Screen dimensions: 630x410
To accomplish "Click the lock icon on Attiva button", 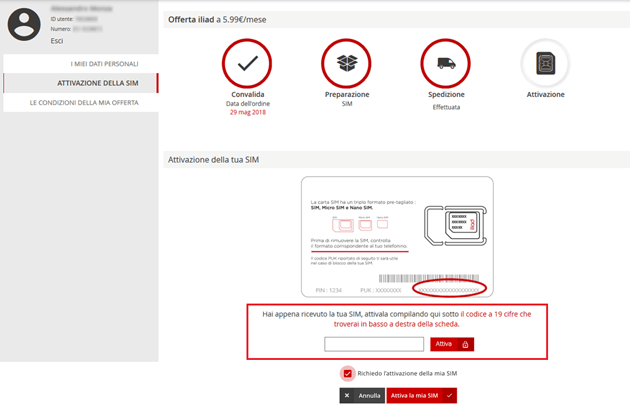I will [x=465, y=344].
